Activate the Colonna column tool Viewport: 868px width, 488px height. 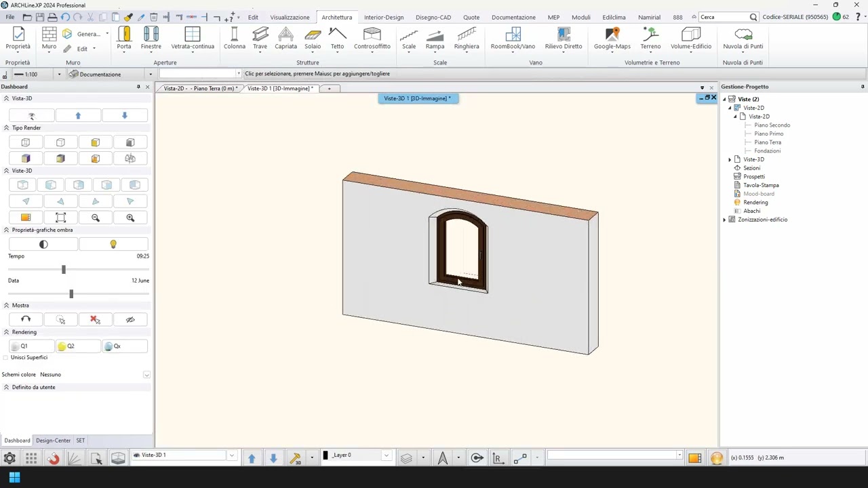coord(235,38)
